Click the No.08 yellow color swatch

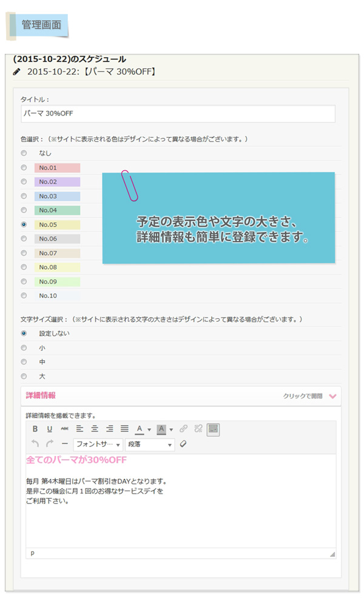tap(57, 267)
